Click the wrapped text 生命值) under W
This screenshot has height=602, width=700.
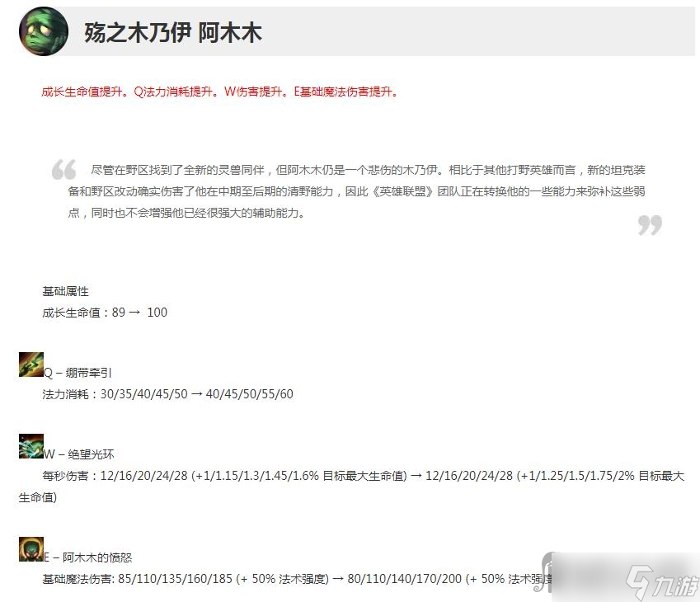click(x=37, y=497)
